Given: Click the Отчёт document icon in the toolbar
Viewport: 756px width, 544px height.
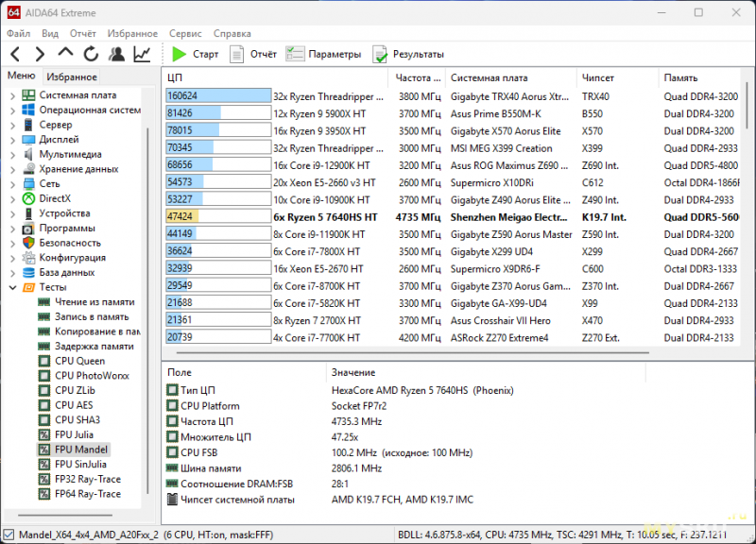Looking at the screenshot, I should point(236,54).
